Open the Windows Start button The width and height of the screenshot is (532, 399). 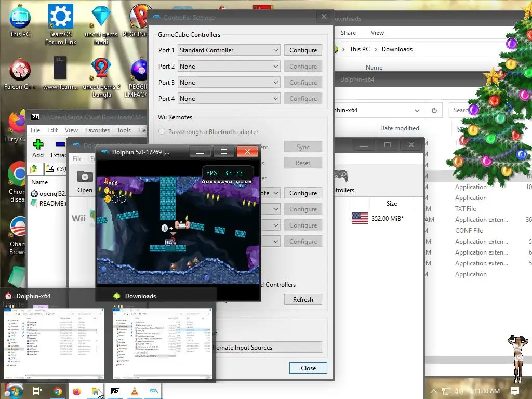(14, 391)
